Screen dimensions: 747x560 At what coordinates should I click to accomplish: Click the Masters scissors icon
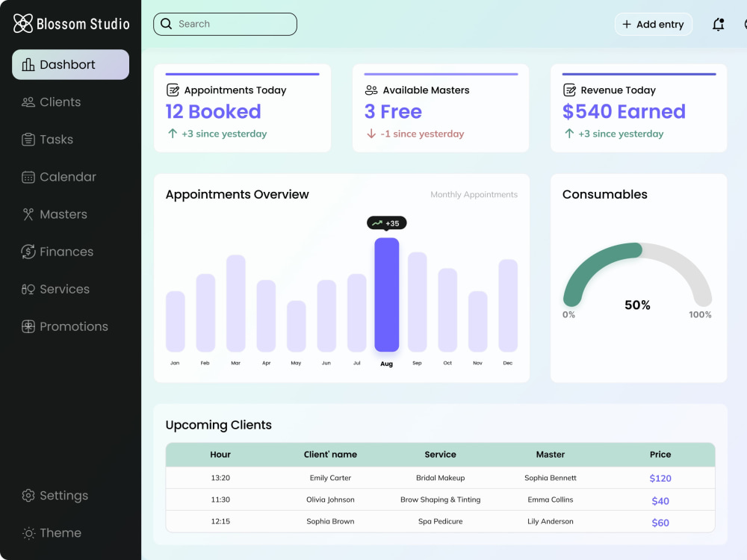(28, 214)
